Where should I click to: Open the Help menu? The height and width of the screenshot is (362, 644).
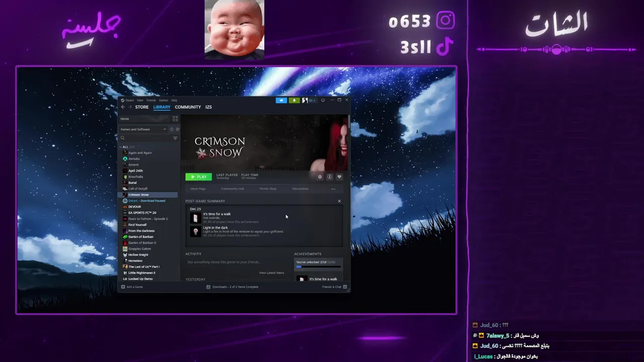(x=174, y=100)
